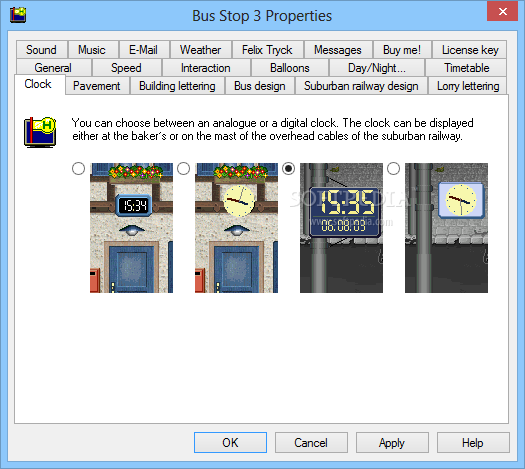Image resolution: width=525 pixels, height=469 pixels.
Task: Confirm settings with the OK button
Action: (230, 443)
